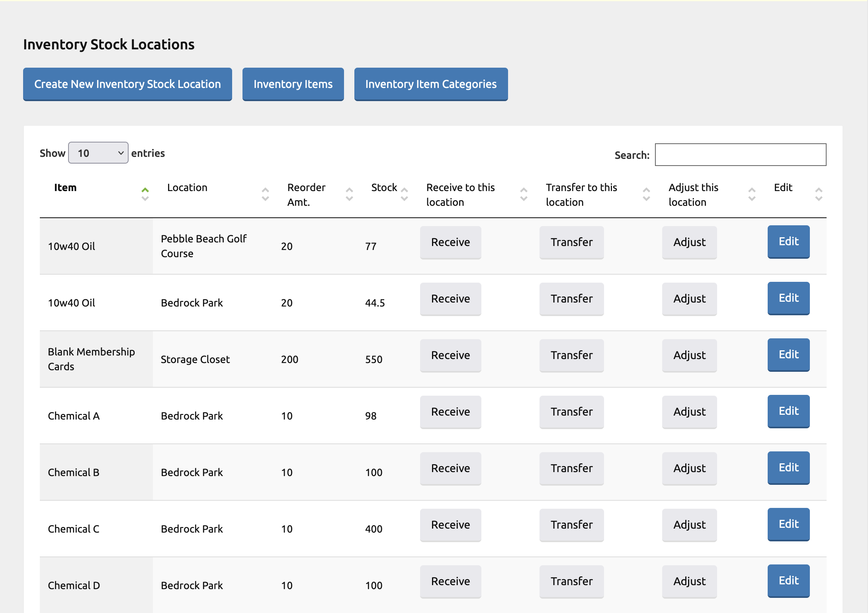Viewport: 868px width, 613px height.
Task: Sort by Transfer to this location arrows
Action: pos(646,194)
